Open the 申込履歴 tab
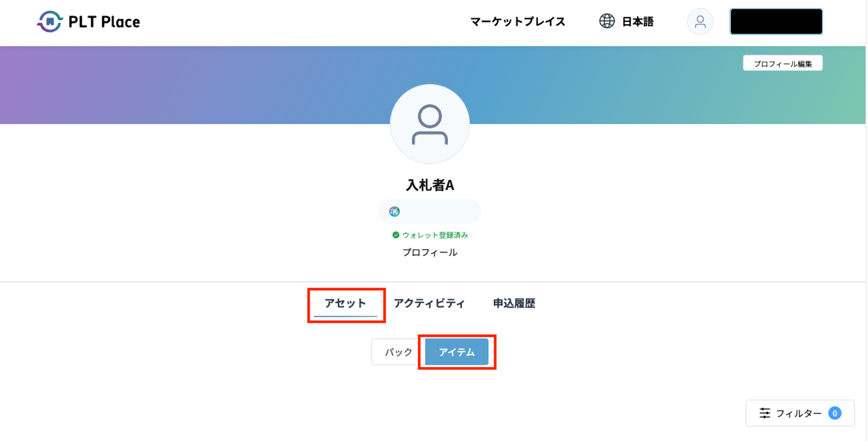This screenshot has height=442, width=868. tap(514, 303)
